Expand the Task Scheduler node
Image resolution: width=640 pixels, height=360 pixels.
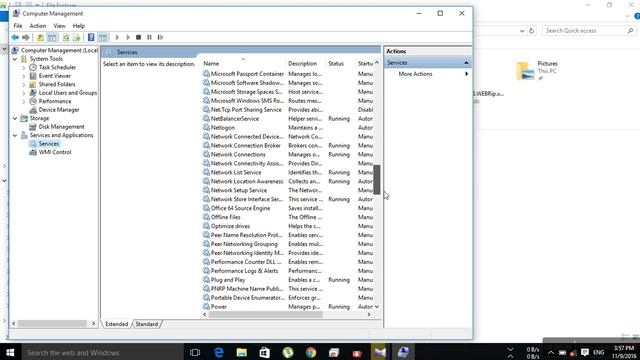click(x=24, y=68)
